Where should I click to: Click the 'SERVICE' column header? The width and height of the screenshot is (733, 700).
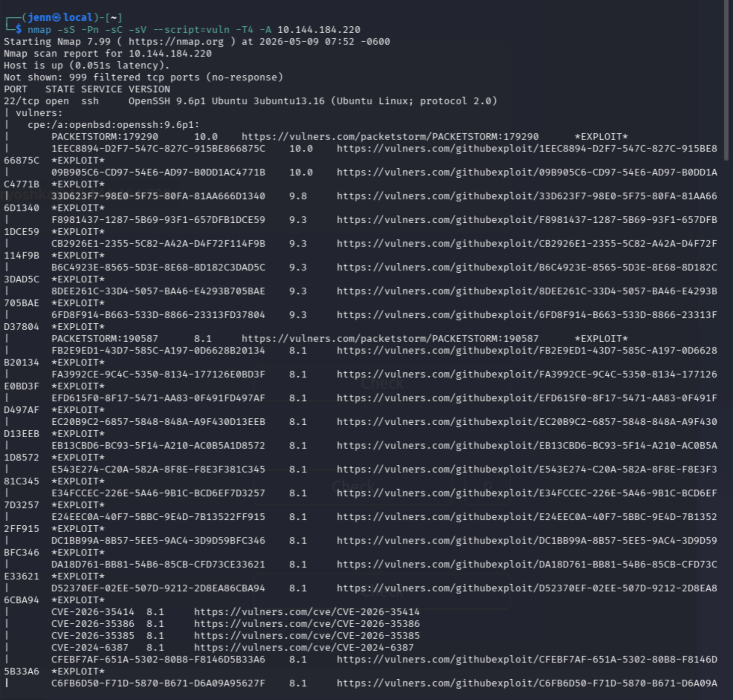102,89
